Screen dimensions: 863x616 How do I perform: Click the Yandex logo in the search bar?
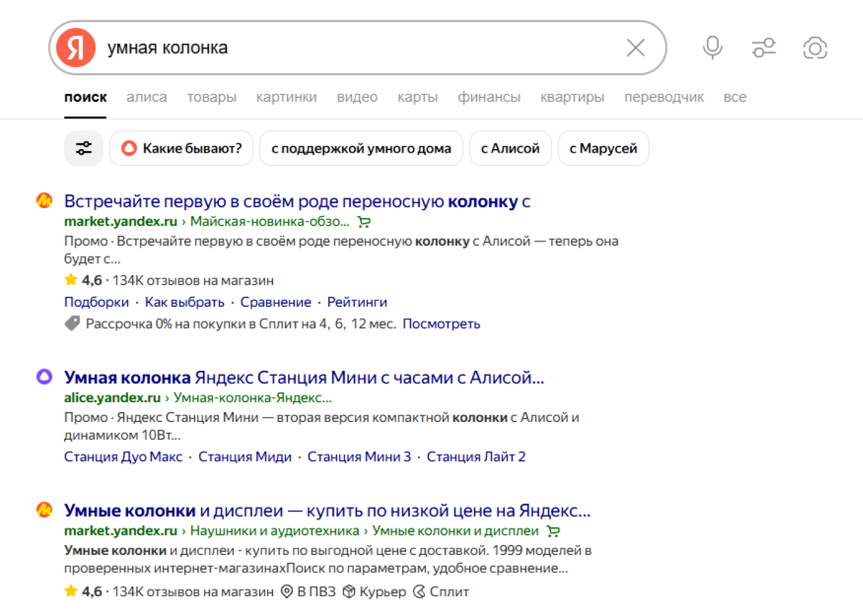point(75,47)
